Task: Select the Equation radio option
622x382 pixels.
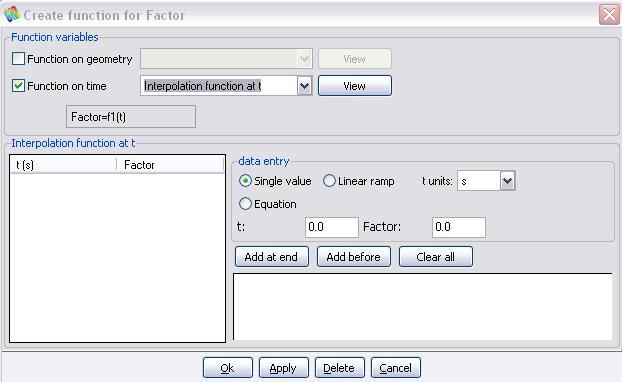Action: pyautogui.click(x=245, y=204)
